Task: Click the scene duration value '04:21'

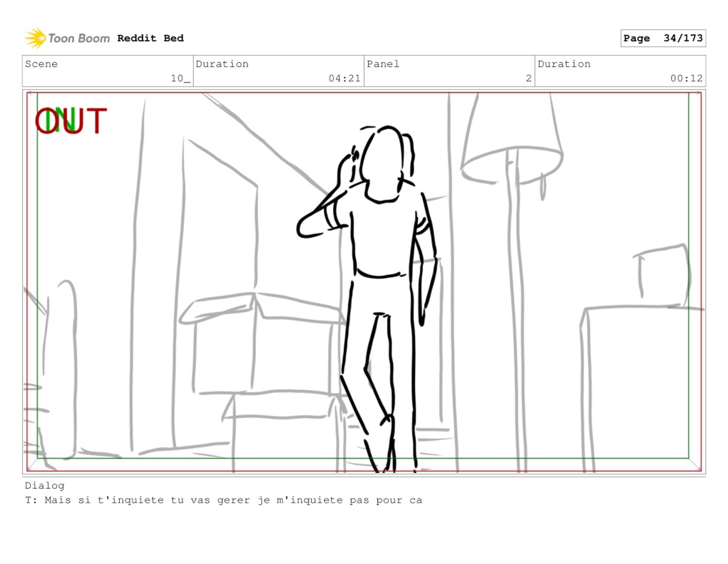Action: click(x=344, y=78)
